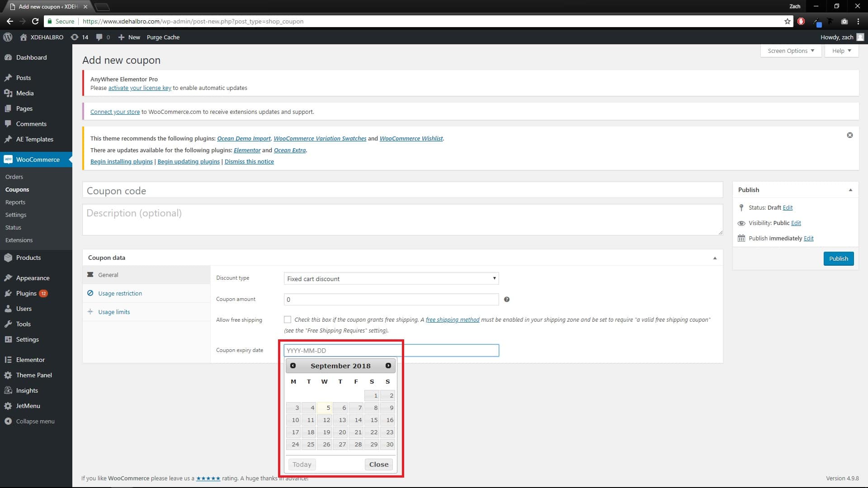Expand Screen Options dropdown

[x=791, y=51]
